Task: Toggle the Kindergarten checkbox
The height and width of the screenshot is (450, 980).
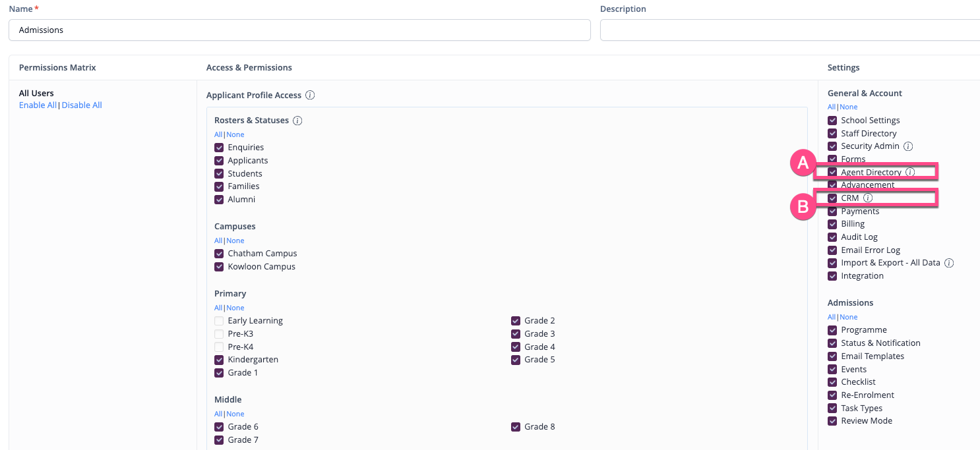Action: 219,360
